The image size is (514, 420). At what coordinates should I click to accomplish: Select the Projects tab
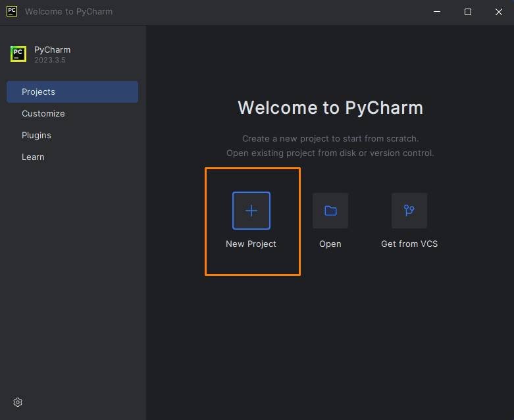72,92
